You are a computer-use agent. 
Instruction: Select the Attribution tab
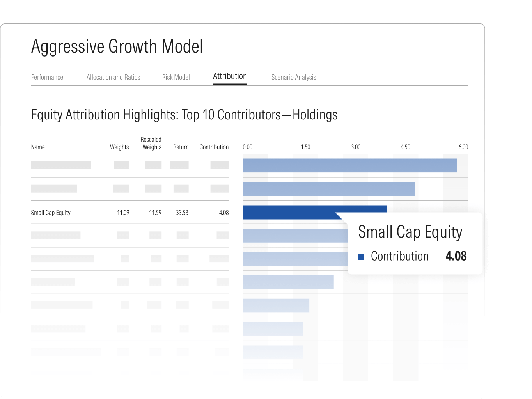click(230, 76)
